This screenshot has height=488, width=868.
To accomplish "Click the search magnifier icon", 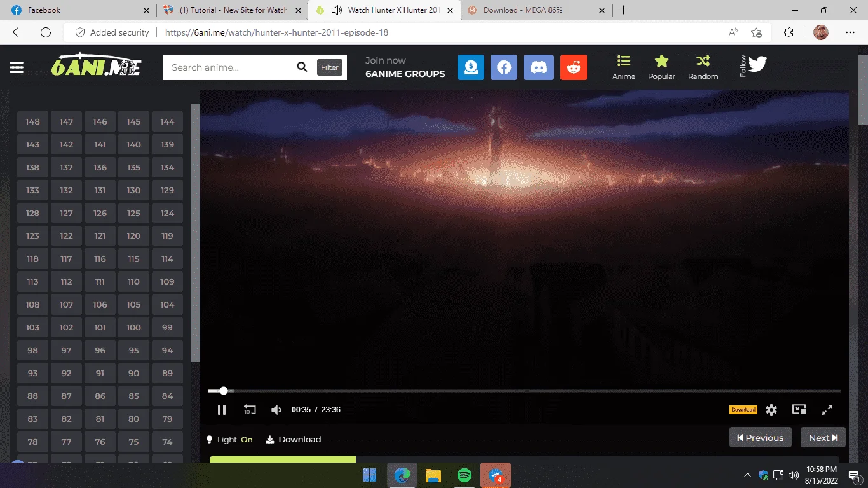I will tap(302, 67).
